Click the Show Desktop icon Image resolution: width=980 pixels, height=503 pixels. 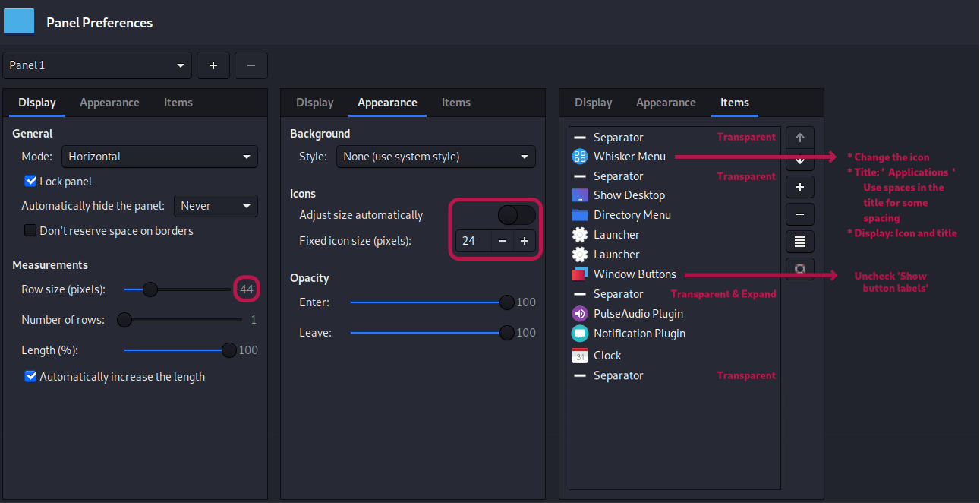(x=579, y=195)
